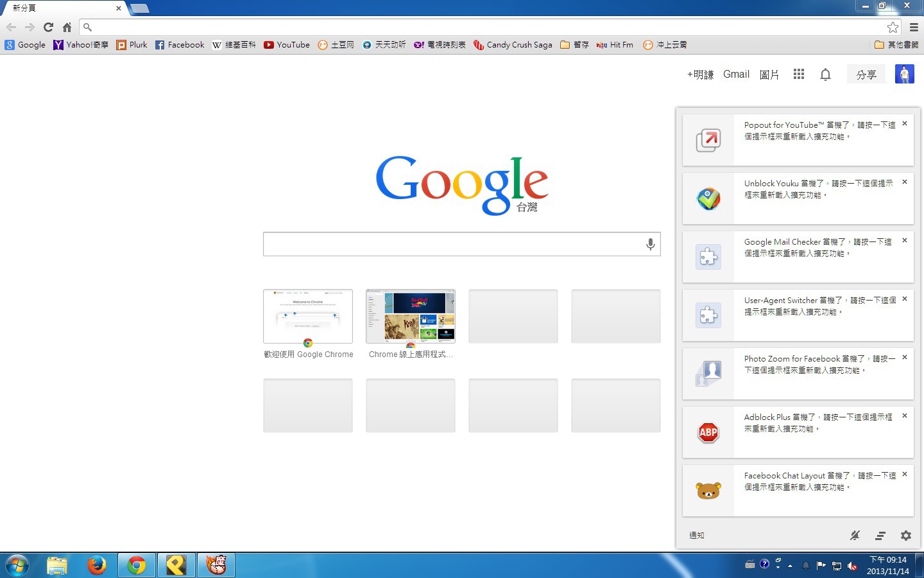
Task: Click the browser forward arrow
Action: (x=30, y=27)
